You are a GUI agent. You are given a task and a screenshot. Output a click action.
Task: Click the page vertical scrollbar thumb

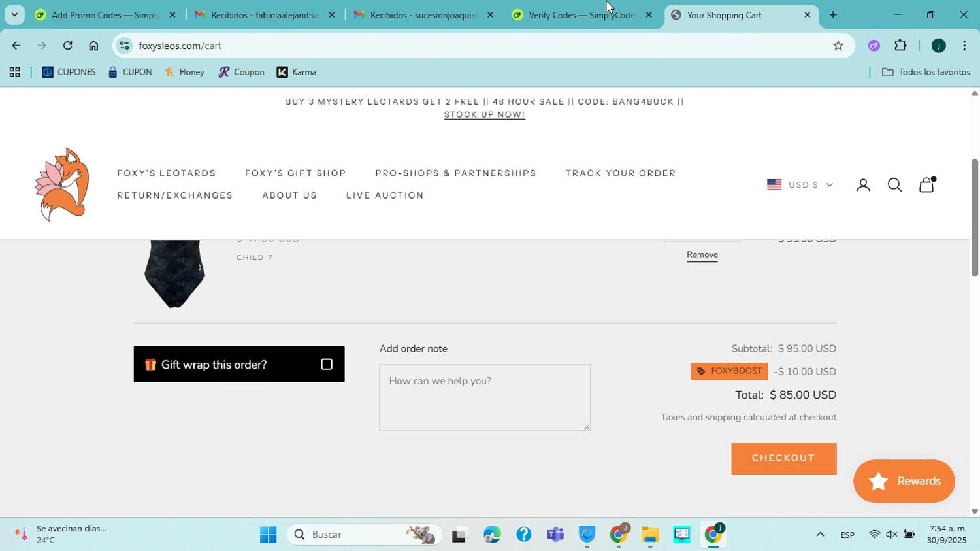(974, 218)
